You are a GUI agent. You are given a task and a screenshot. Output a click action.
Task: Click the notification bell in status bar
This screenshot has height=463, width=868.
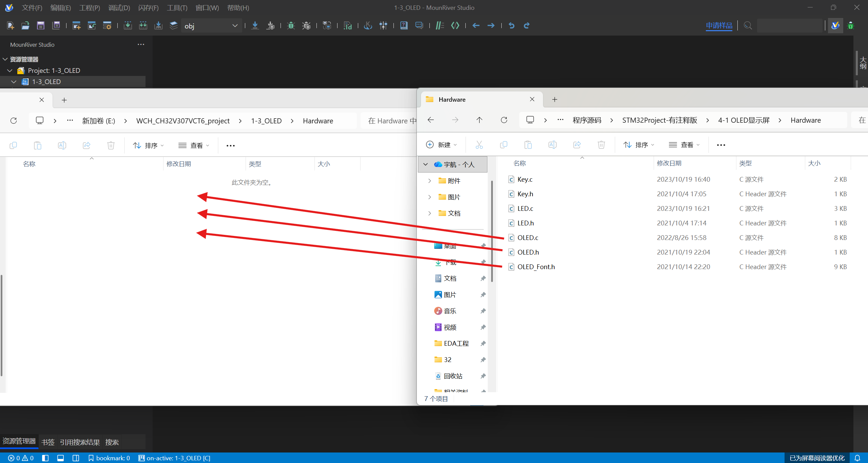[x=857, y=458]
